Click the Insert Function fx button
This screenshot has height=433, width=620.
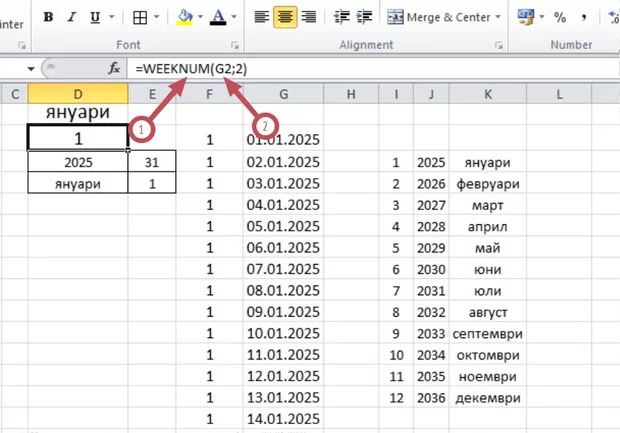(114, 68)
